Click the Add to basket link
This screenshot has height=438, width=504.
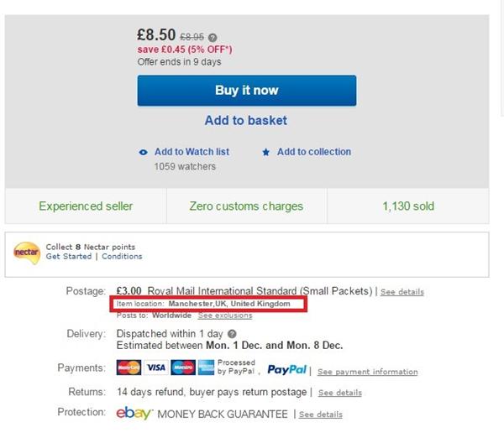click(x=246, y=121)
